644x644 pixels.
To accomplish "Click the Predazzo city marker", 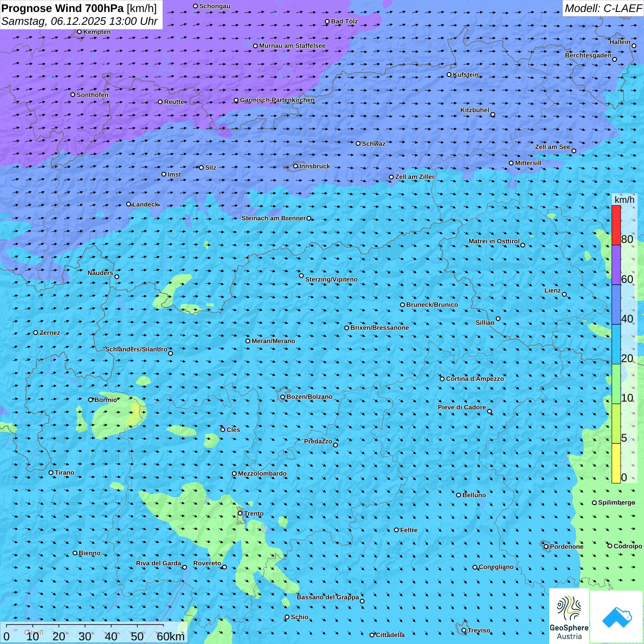I will 335,445.
